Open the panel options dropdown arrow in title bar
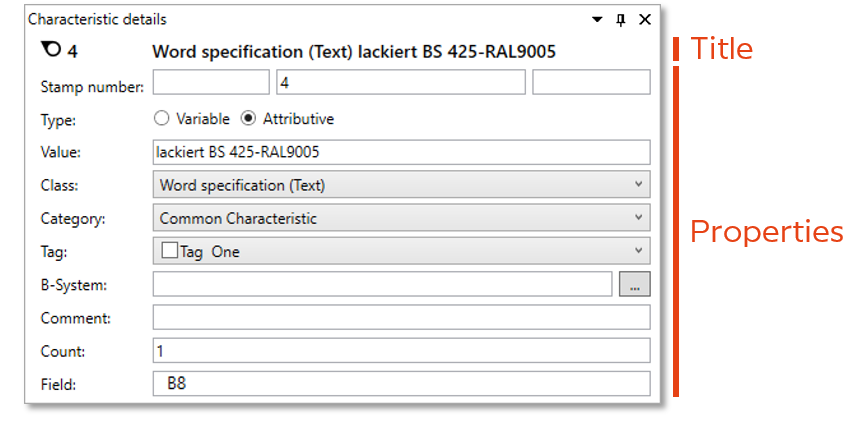The image size is (863, 423). [598, 19]
